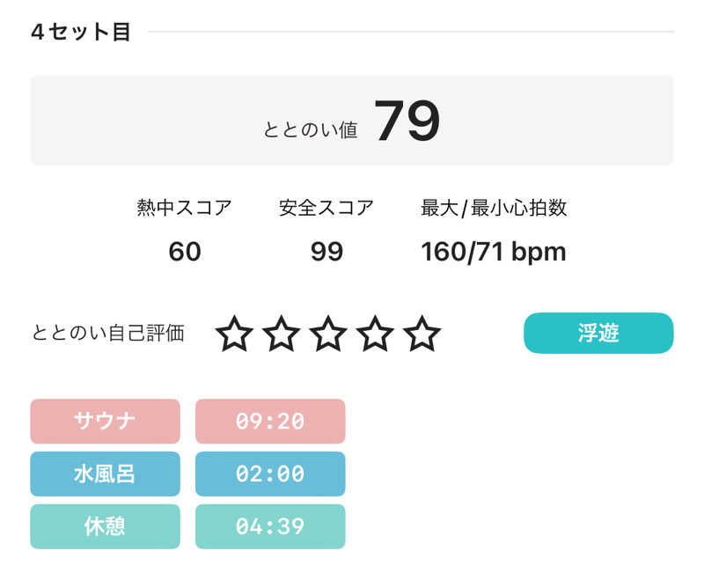
Task: Change the rest time 04:39
Action: 270,526
